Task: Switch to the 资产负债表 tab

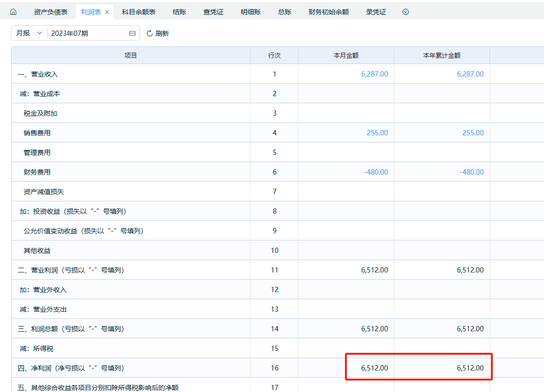Action: click(x=51, y=12)
